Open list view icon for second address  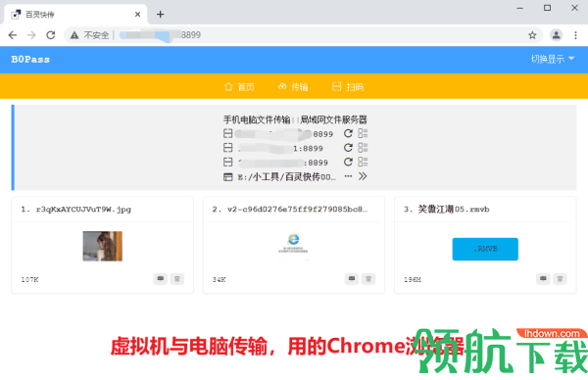coord(363,148)
